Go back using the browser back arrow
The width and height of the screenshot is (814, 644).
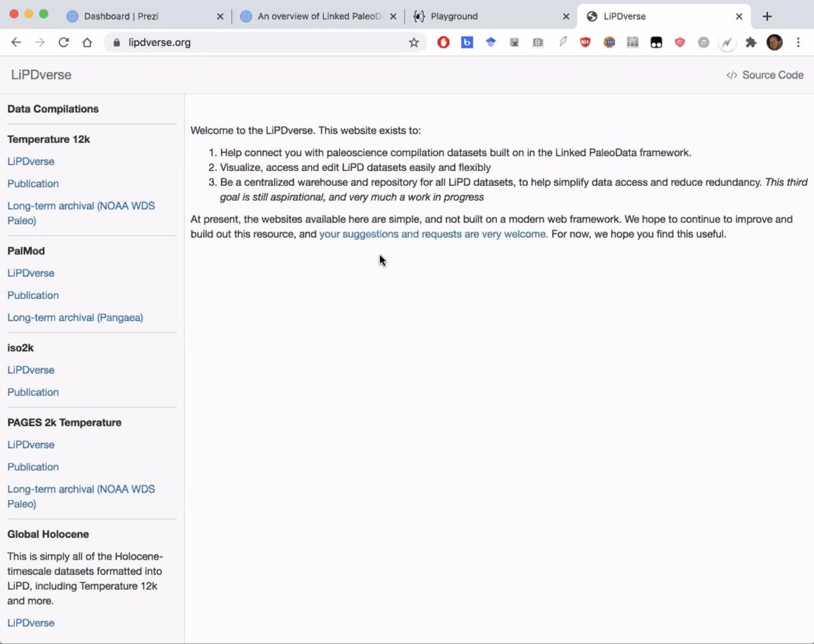(16, 42)
